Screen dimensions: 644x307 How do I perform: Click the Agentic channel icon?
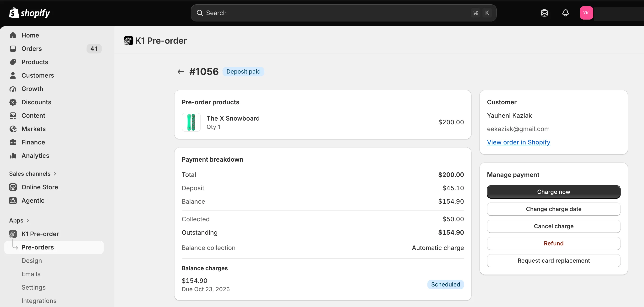click(x=13, y=201)
